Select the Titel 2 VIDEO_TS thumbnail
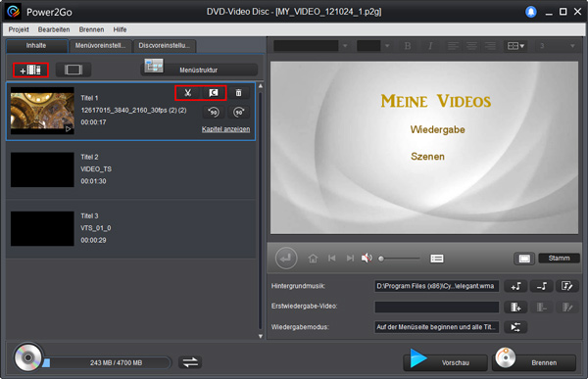 pyautogui.click(x=42, y=169)
